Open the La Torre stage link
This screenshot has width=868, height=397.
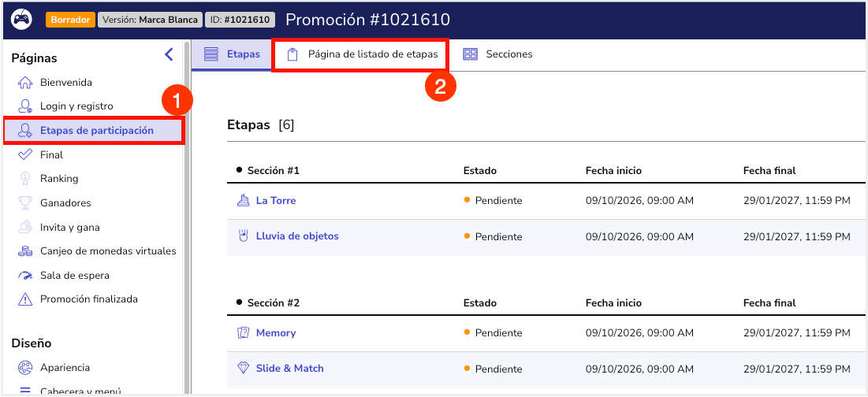coord(276,201)
